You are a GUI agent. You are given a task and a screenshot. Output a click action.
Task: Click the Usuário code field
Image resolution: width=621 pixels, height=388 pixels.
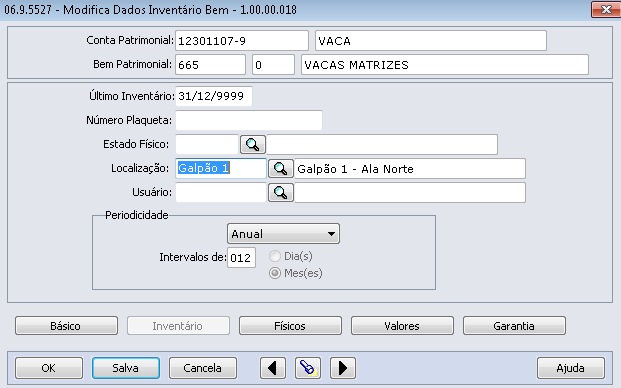coord(221,192)
